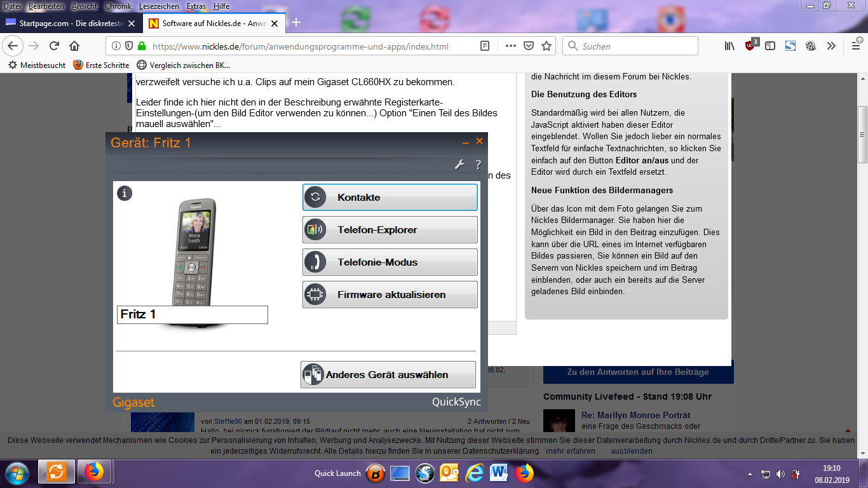Click the volume icon in system tray
The width and height of the screenshot is (868, 488).
[x=780, y=474]
